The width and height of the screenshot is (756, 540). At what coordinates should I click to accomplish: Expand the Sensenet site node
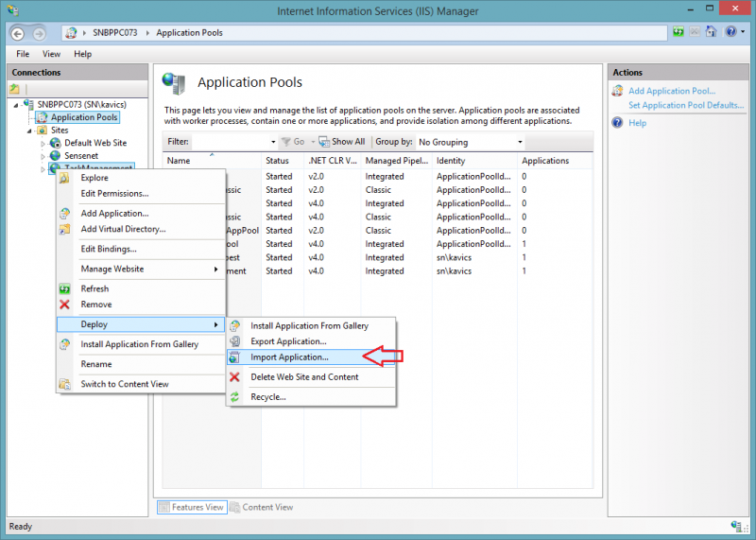tap(43, 156)
